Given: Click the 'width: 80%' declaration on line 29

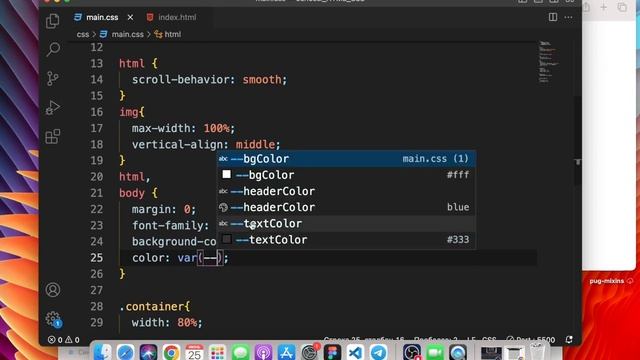Looking at the screenshot, I should coord(167,323).
